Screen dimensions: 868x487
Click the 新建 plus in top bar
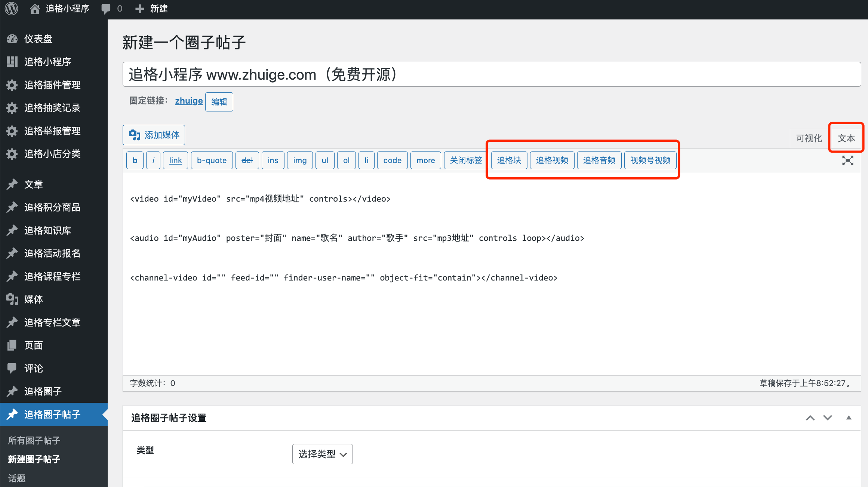[151, 9]
